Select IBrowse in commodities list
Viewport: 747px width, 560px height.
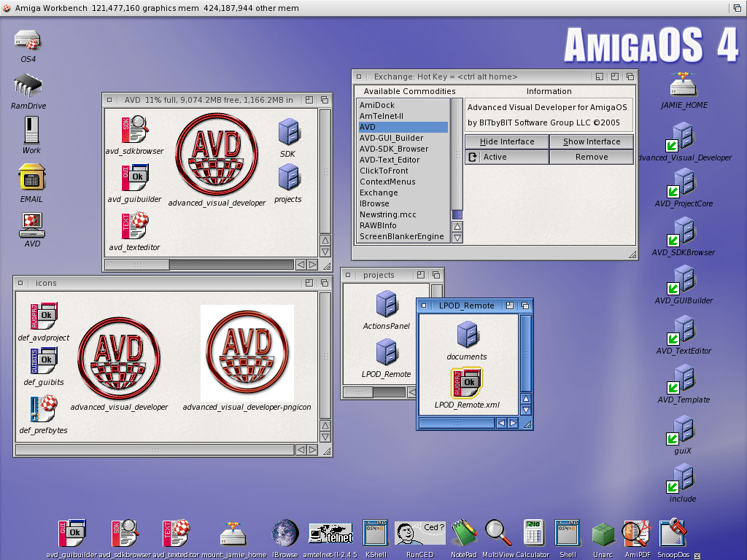pos(403,204)
